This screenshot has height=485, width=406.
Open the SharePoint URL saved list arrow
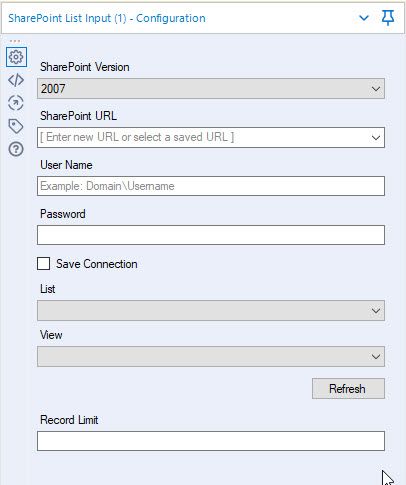coord(376,137)
